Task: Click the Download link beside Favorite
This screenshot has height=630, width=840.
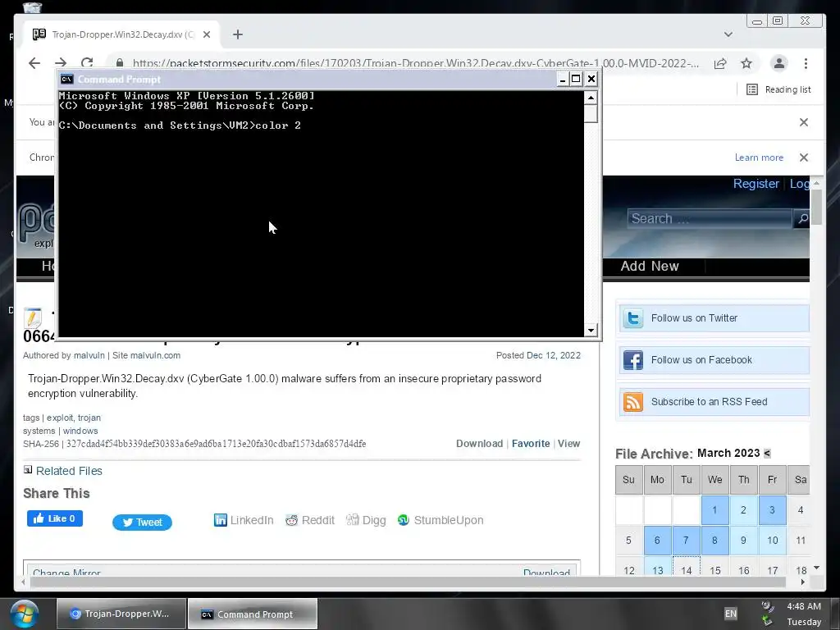Action: click(x=479, y=444)
